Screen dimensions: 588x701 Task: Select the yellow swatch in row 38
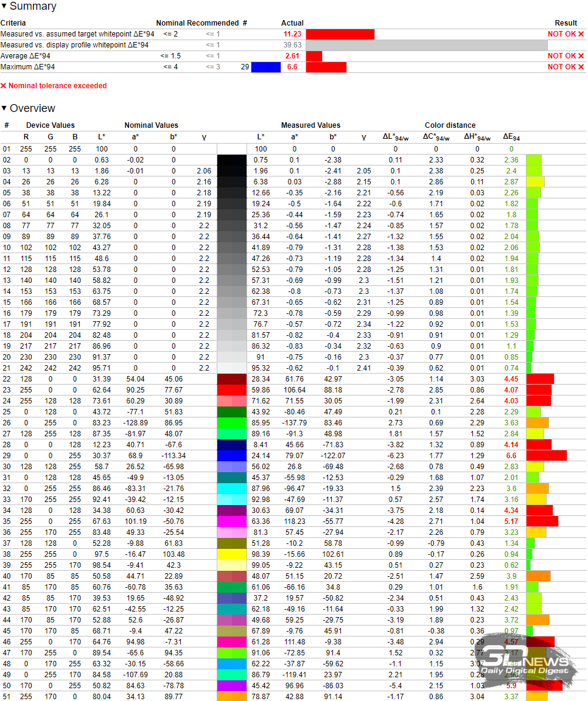(231, 554)
